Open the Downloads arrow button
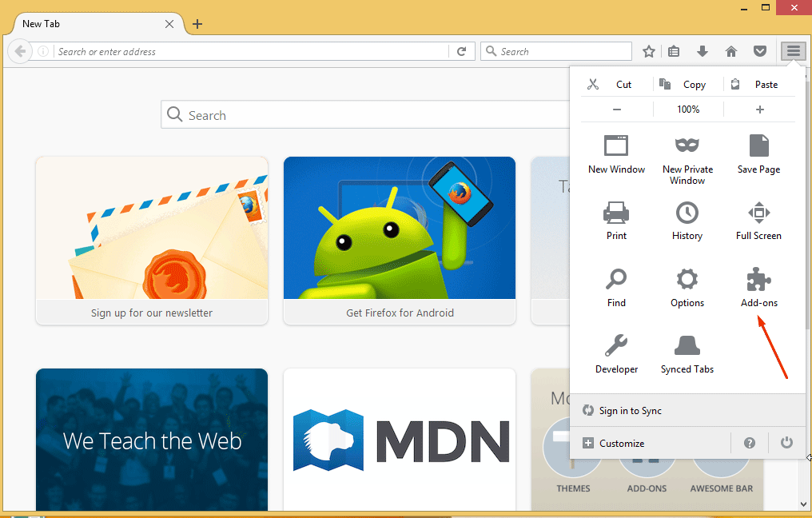 (703, 51)
